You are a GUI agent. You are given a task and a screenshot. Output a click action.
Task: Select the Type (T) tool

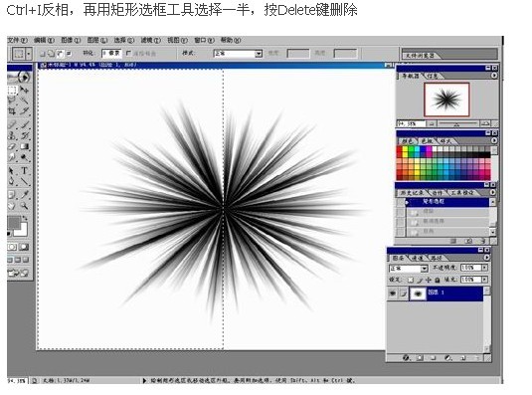click(25, 170)
